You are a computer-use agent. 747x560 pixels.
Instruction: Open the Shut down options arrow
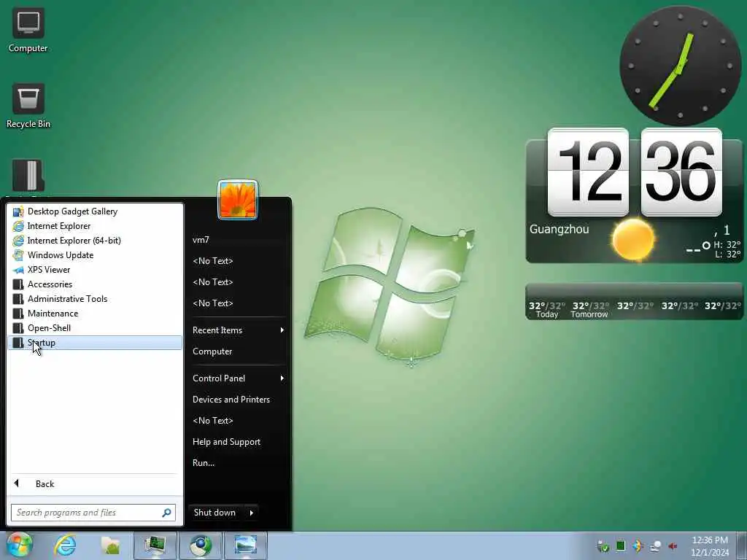[252, 513]
